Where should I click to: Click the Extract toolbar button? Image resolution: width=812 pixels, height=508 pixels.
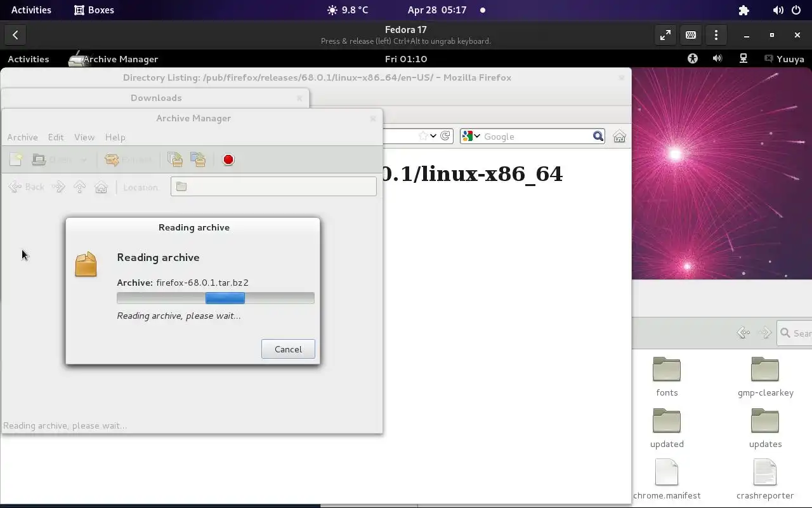point(129,159)
